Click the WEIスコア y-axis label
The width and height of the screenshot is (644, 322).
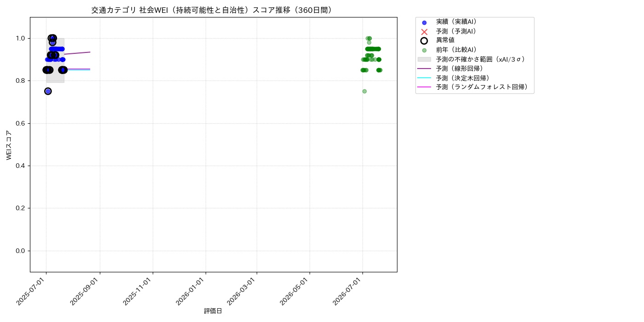click(x=9, y=145)
